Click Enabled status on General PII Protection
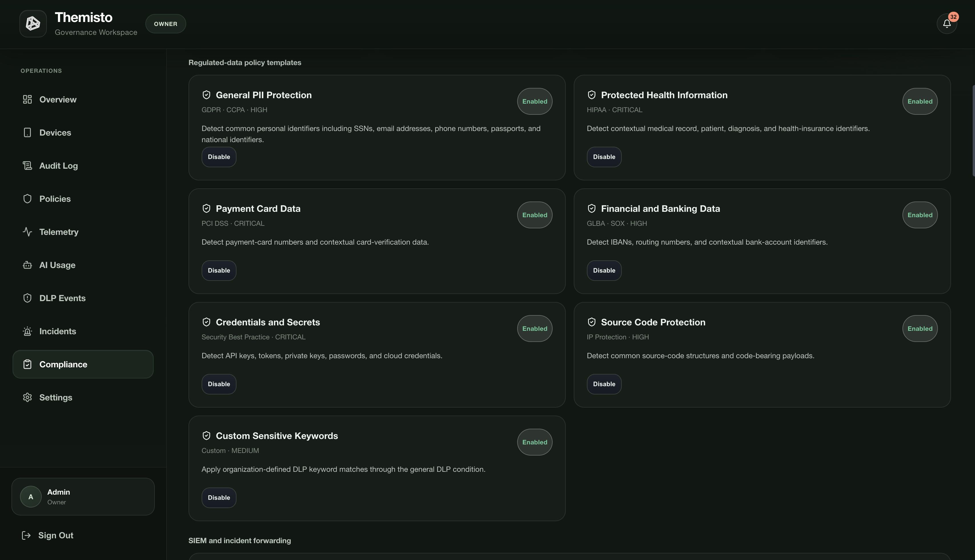The height and width of the screenshot is (560, 975). point(534,101)
